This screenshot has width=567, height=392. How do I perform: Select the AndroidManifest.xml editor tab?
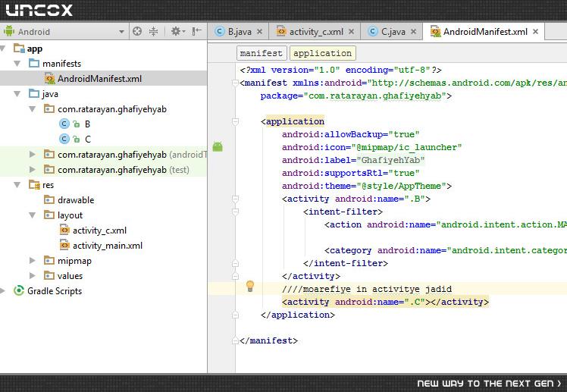pyautogui.click(x=485, y=32)
